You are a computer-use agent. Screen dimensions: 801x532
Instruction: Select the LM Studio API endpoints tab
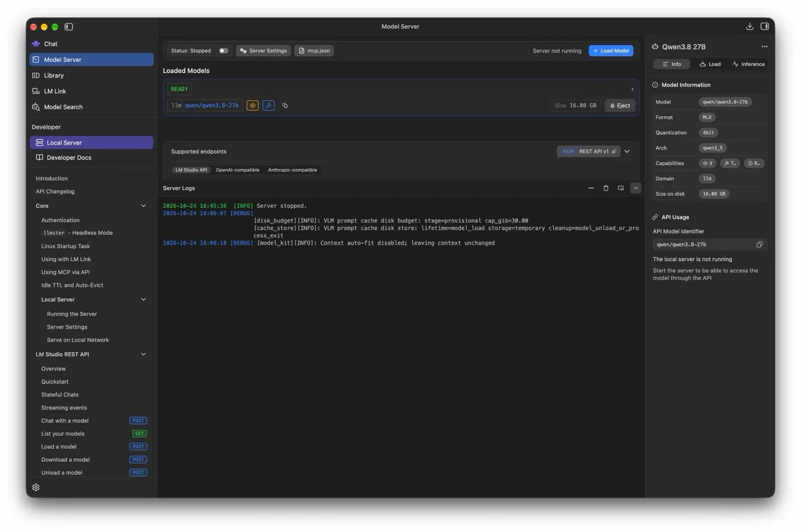[191, 170]
